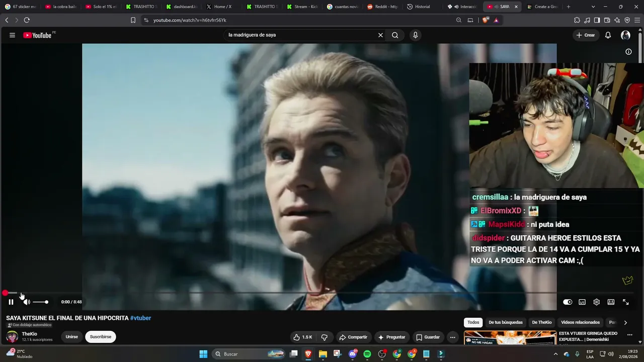This screenshot has width=644, height=362.
Task: Open the Brave VPN shield icon
Action: (x=627, y=20)
